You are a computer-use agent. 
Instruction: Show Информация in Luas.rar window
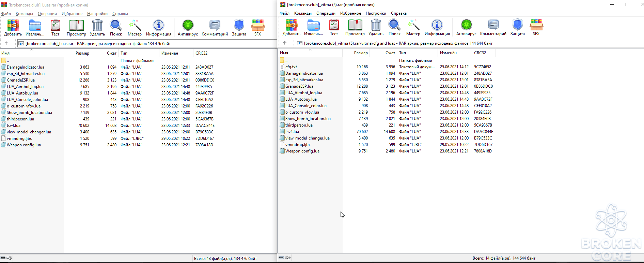[159, 28]
